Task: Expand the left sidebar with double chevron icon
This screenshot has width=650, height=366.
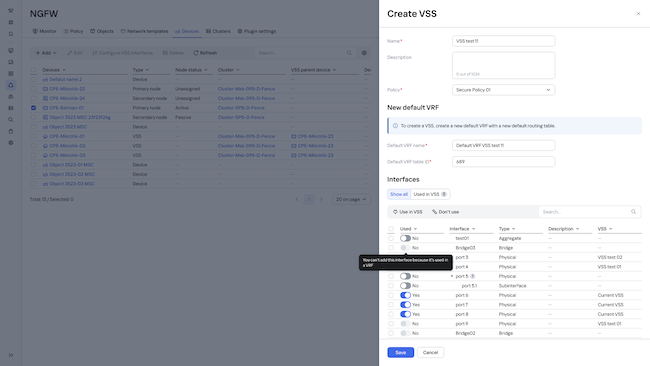Action: click(x=11, y=355)
